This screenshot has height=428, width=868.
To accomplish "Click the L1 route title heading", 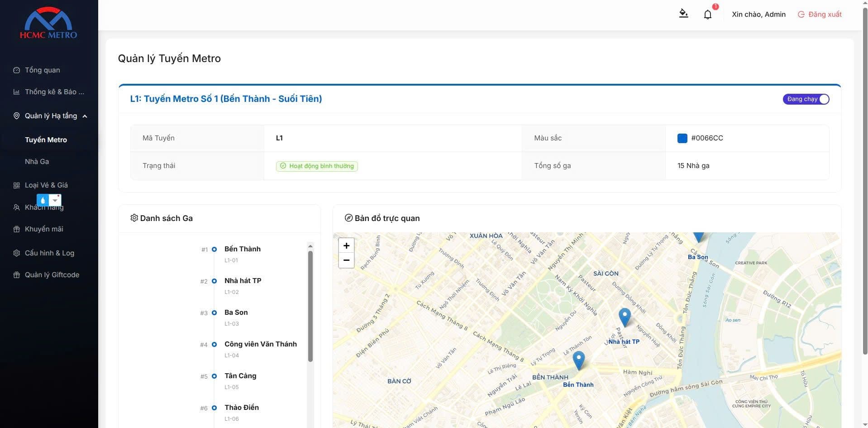I will pos(226,99).
